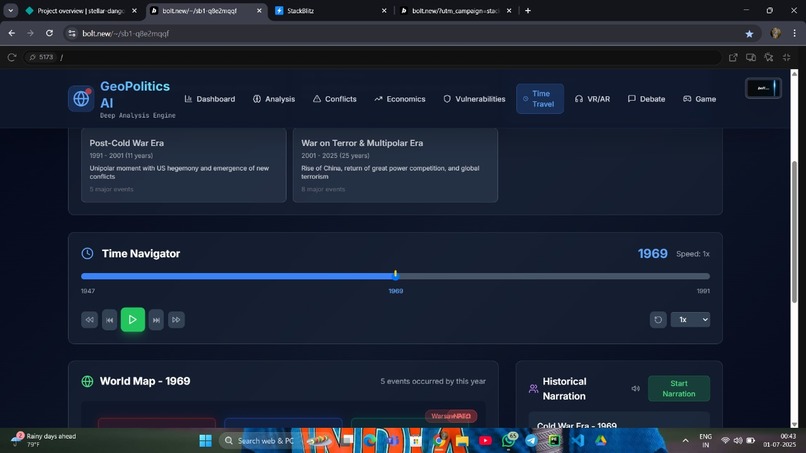Image resolution: width=806 pixels, height=453 pixels.
Task: Open YouTube from the taskbar
Action: click(485, 441)
